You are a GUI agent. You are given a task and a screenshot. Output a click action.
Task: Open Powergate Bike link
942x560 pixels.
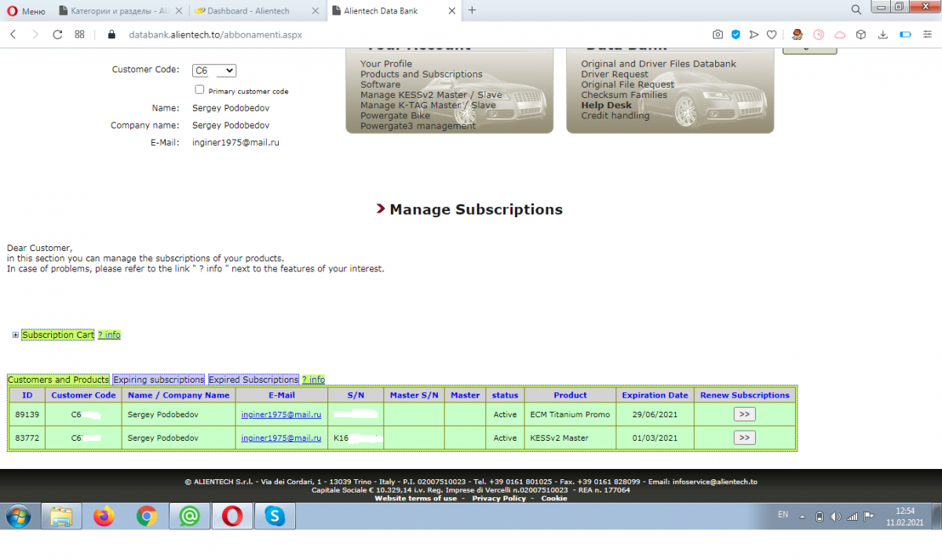(395, 115)
